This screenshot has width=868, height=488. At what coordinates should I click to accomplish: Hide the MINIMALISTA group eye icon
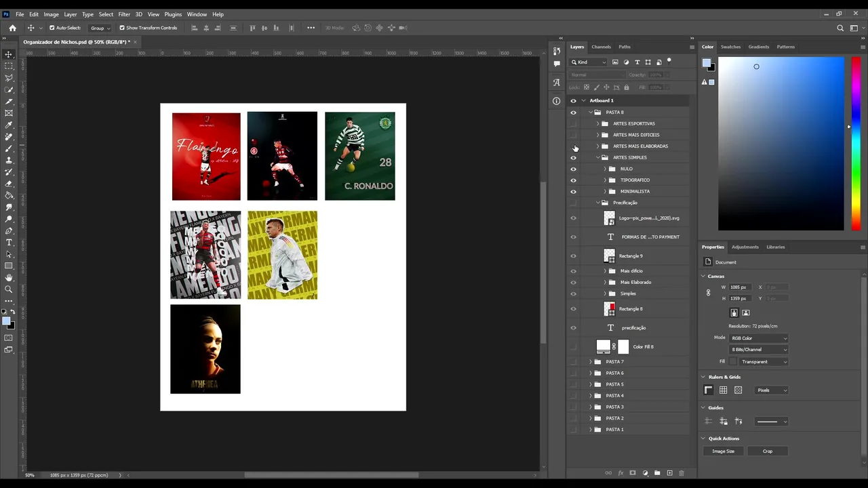point(573,192)
